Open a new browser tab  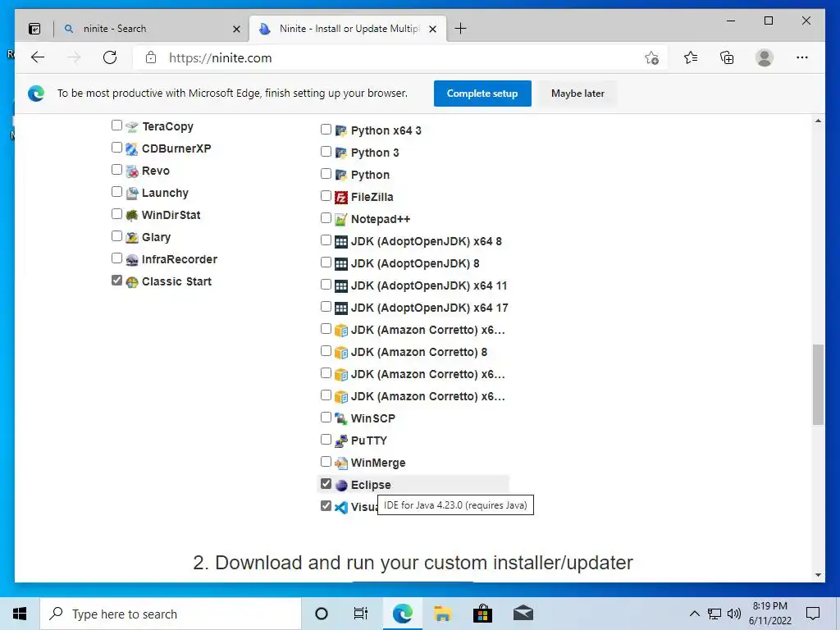460,29
